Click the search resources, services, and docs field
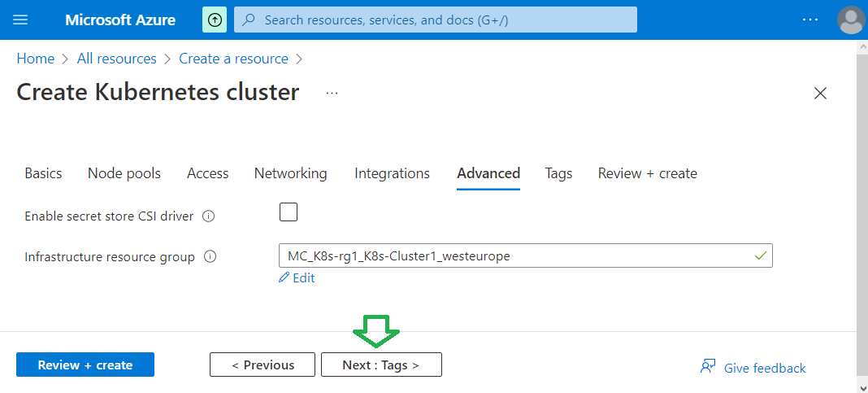 tap(436, 20)
